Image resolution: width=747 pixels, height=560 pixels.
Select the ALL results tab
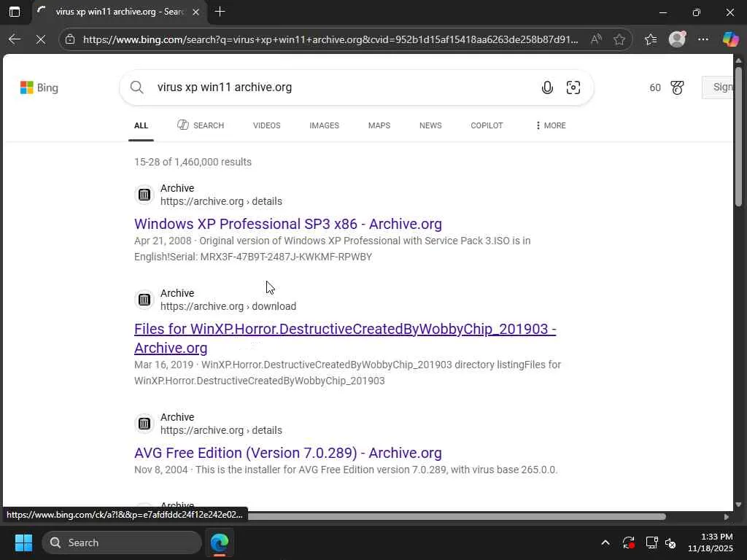coord(141,125)
